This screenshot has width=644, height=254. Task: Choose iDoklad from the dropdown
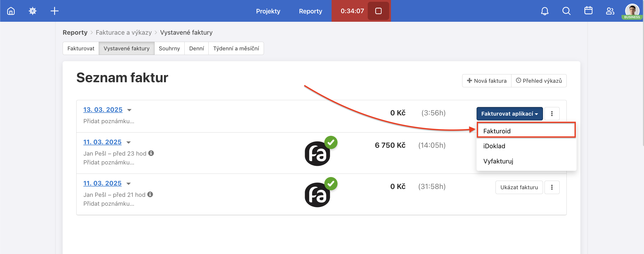tap(526, 146)
